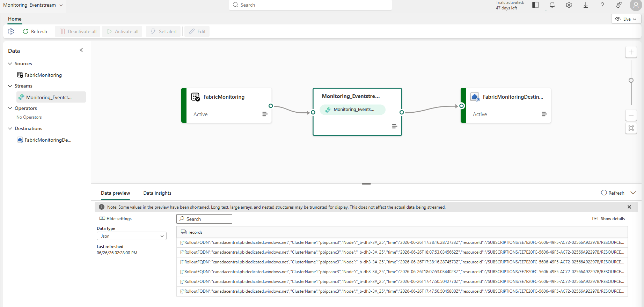Viewport: 644px width, 307px height.
Task: Open the Live mode dropdown
Action: [x=626, y=19]
